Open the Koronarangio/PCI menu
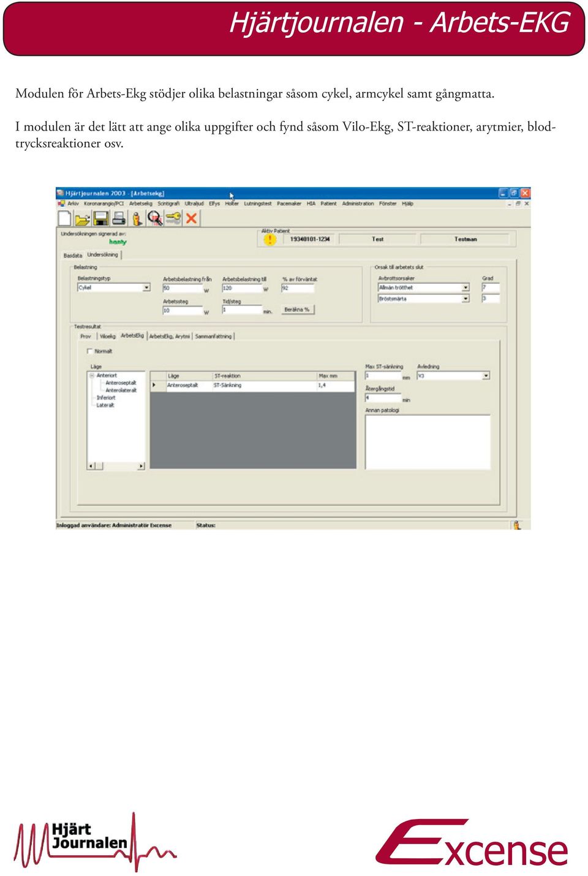The image size is (588, 876). tap(104, 204)
